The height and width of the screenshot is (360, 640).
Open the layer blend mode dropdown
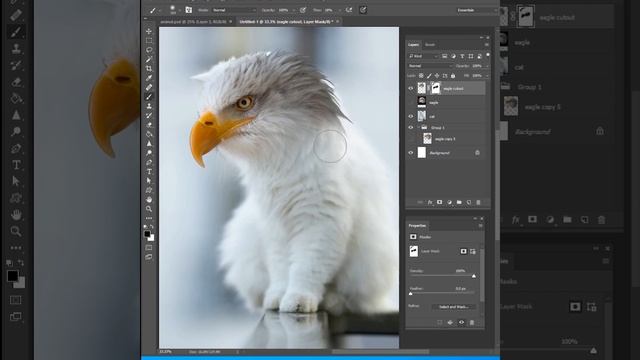click(430, 66)
